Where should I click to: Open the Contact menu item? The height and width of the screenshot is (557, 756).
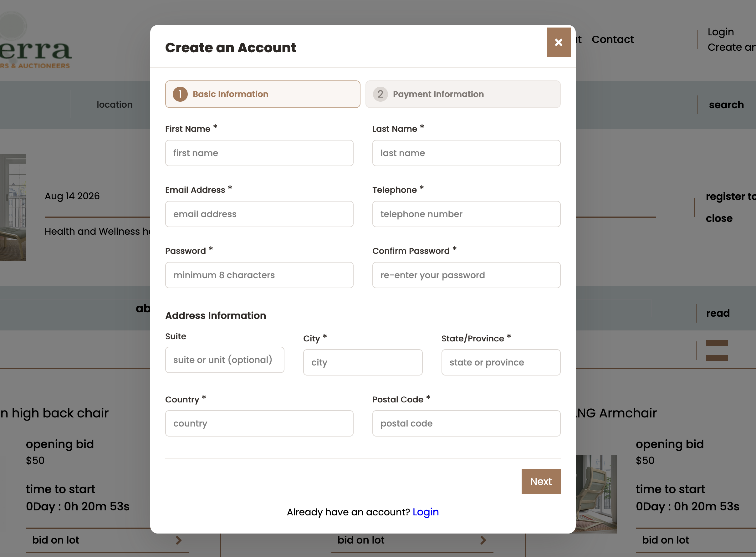(x=613, y=39)
